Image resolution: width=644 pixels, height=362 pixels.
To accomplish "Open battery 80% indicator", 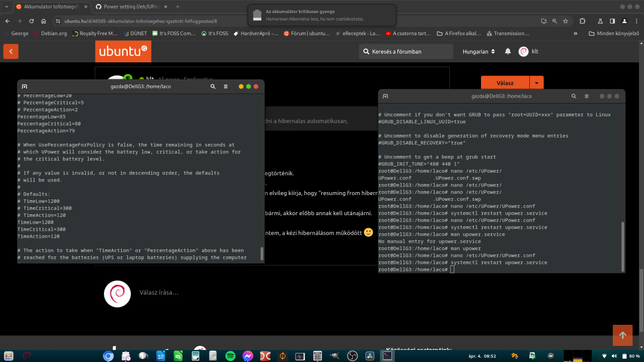I will 630,356.
